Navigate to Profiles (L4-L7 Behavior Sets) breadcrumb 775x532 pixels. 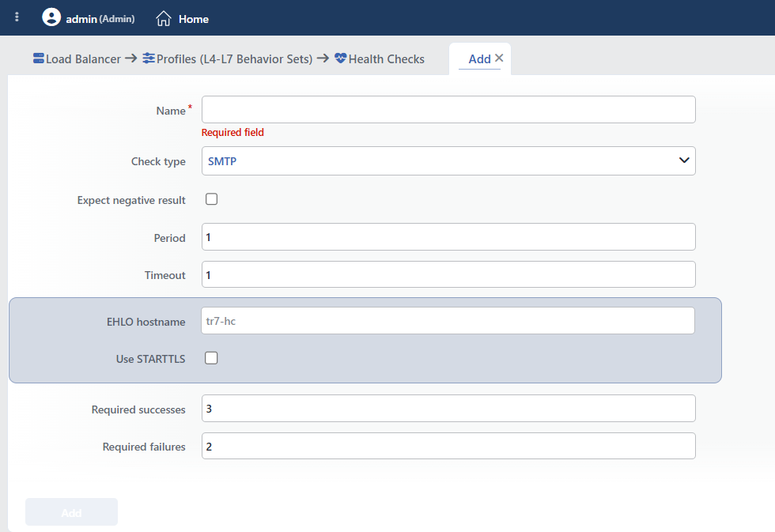pyautogui.click(x=234, y=59)
